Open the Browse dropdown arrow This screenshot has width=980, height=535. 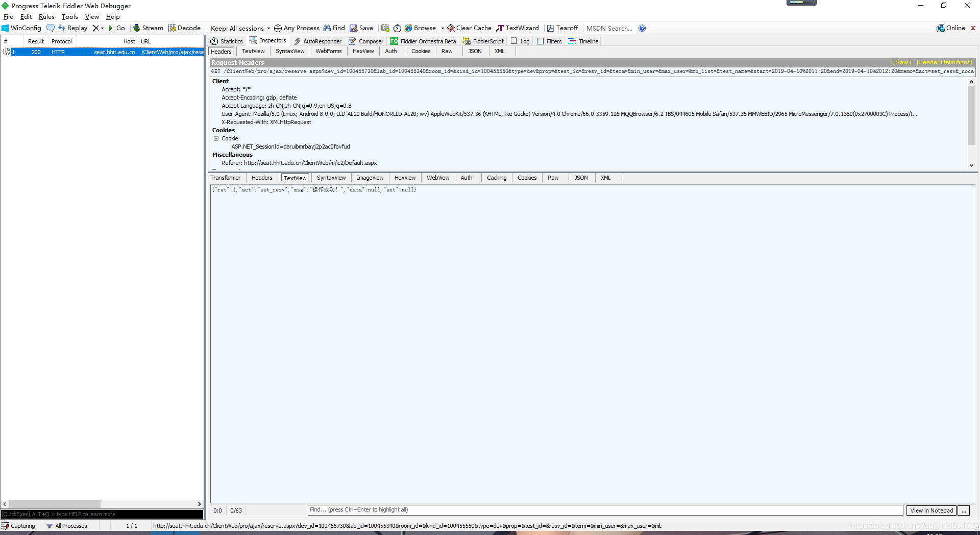click(x=443, y=29)
